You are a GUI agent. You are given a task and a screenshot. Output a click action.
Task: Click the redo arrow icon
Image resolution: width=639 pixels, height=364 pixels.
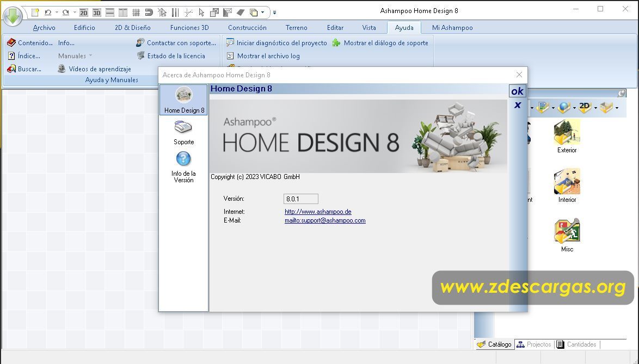coord(66,13)
